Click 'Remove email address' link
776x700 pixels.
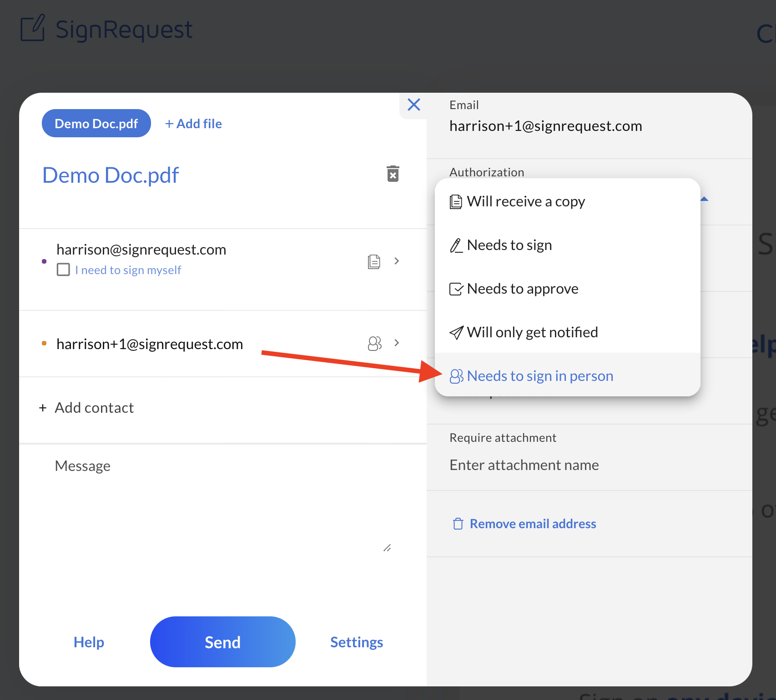(533, 524)
